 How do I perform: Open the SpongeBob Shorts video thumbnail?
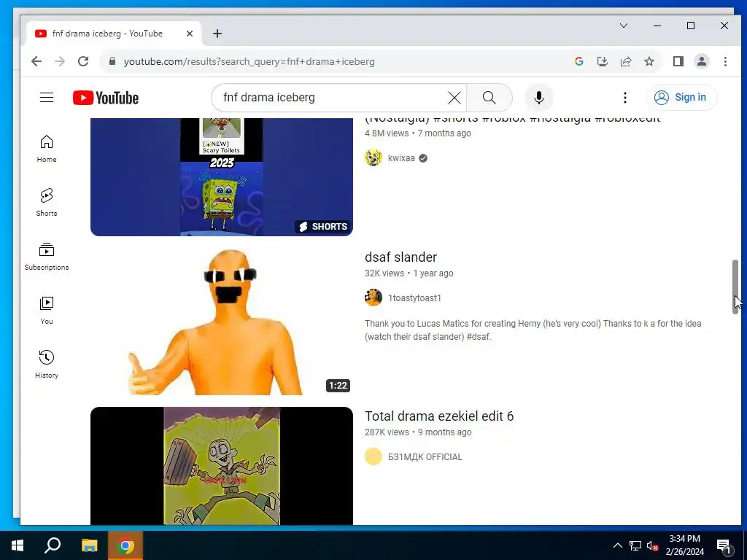(x=222, y=177)
